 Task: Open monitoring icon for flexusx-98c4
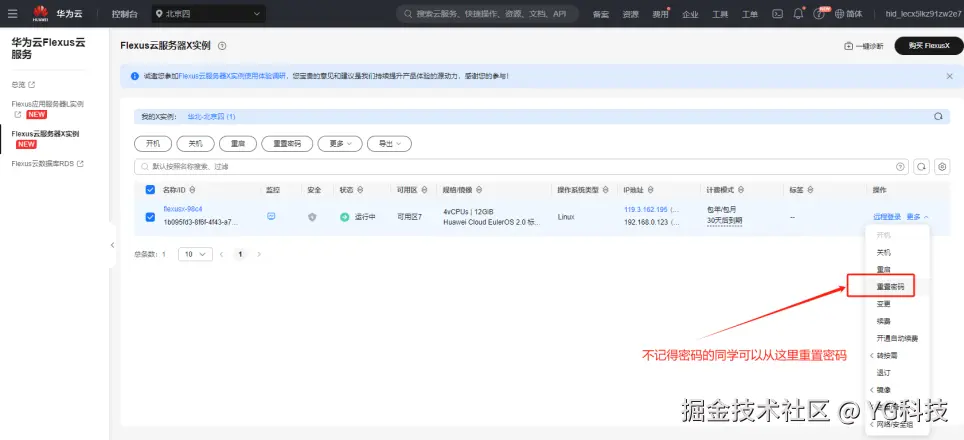pos(271,216)
